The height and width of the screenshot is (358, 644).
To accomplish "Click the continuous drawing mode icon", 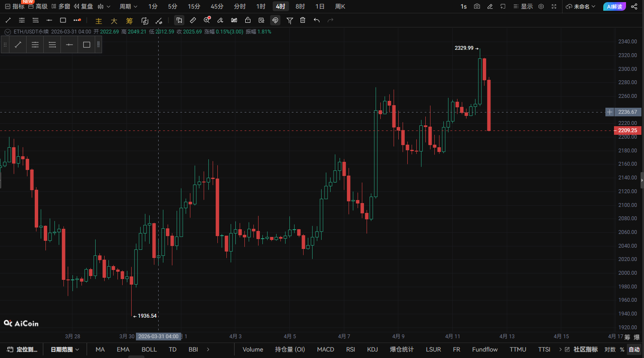I will pyautogui.click(x=145, y=21).
